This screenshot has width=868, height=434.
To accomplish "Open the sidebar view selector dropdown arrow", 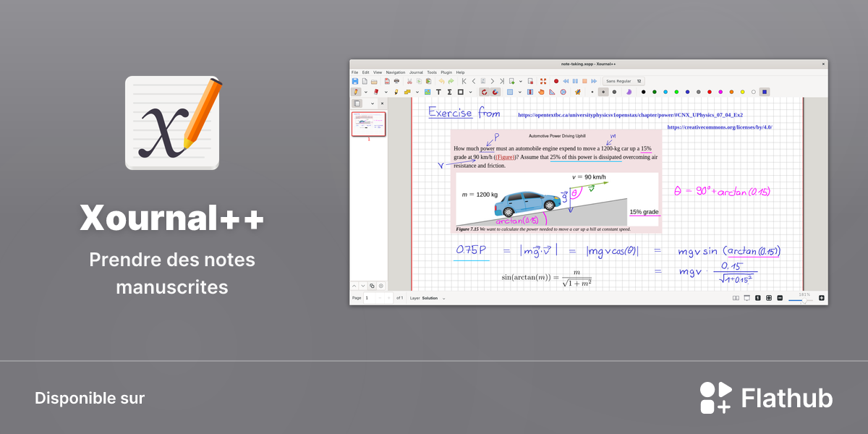I will [373, 103].
